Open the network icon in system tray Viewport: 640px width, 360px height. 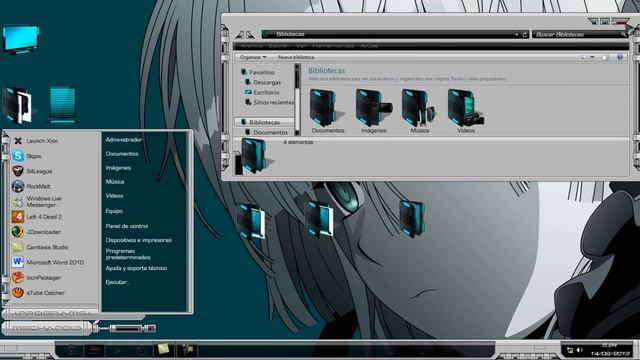tap(570, 350)
